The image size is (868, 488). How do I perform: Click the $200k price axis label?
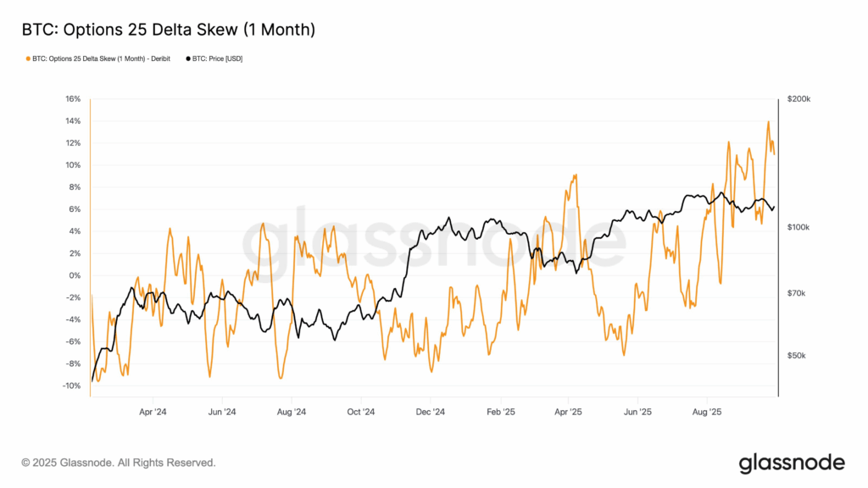coord(798,99)
